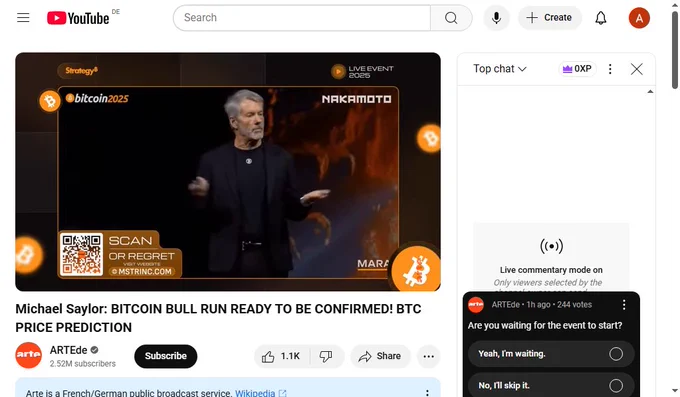Image resolution: width=680 pixels, height=397 pixels.
Task: Open the Create button
Action: [x=549, y=18]
